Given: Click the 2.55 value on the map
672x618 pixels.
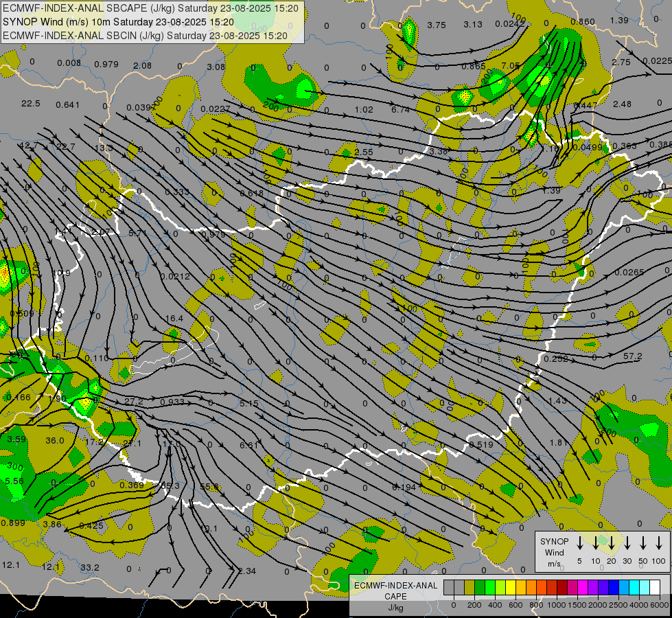Looking at the screenshot, I should point(364,152).
